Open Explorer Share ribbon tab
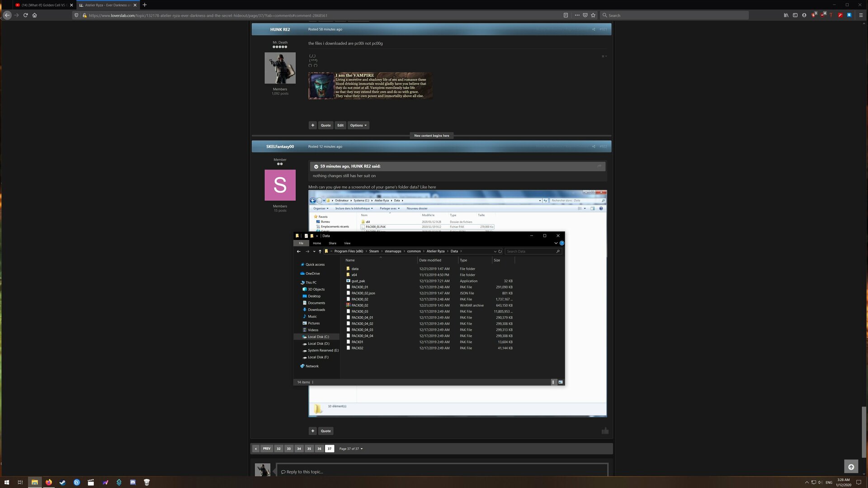The height and width of the screenshot is (488, 868). point(332,243)
